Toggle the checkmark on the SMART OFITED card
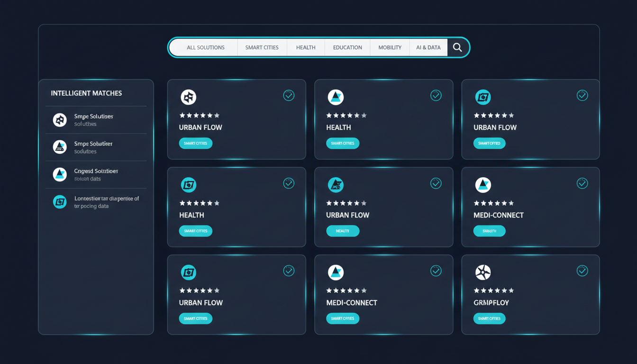Image resolution: width=637 pixels, height=364 pixels. coord(582,95)
